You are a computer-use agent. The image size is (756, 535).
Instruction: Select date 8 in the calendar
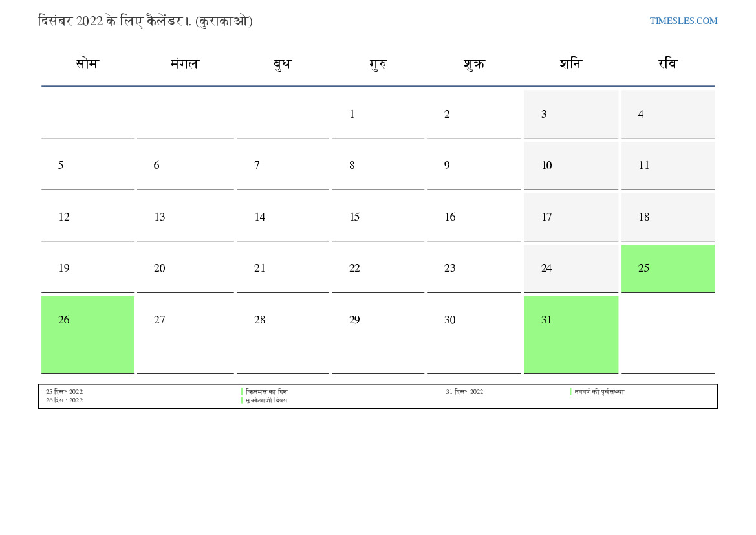click(x=378, y=166)
